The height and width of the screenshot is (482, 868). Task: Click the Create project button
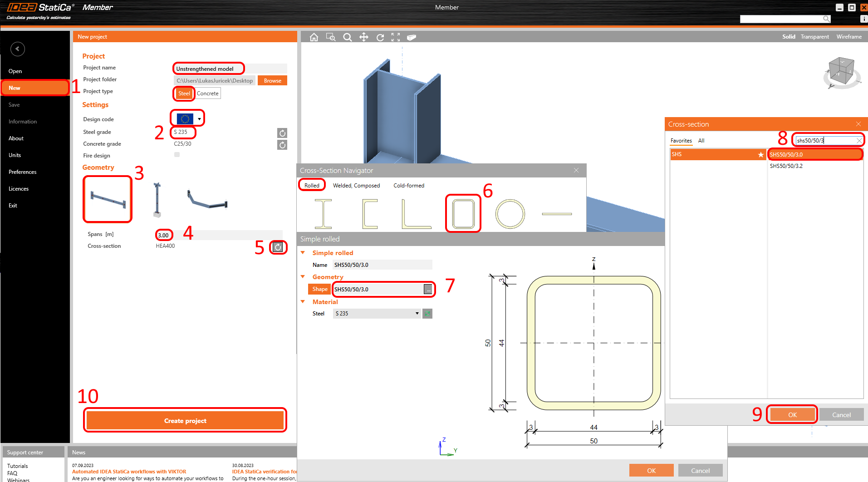pos(185,421)
